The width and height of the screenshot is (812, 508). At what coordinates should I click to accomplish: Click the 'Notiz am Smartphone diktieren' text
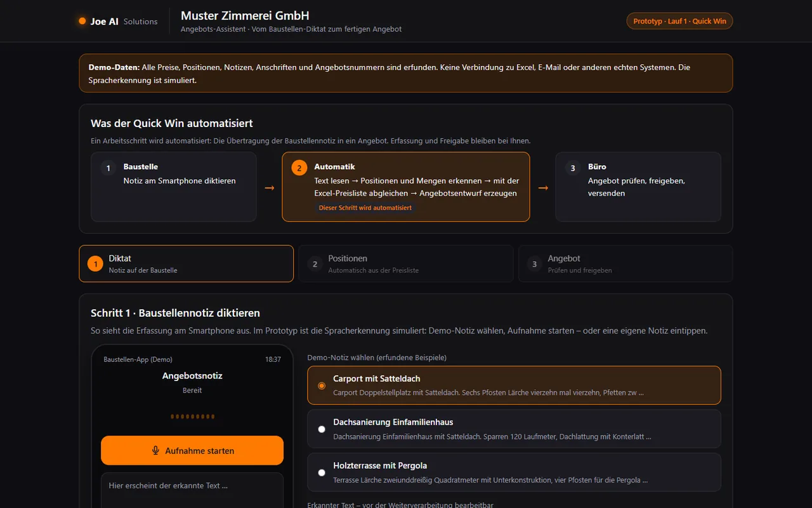click(x=180, y=181)
